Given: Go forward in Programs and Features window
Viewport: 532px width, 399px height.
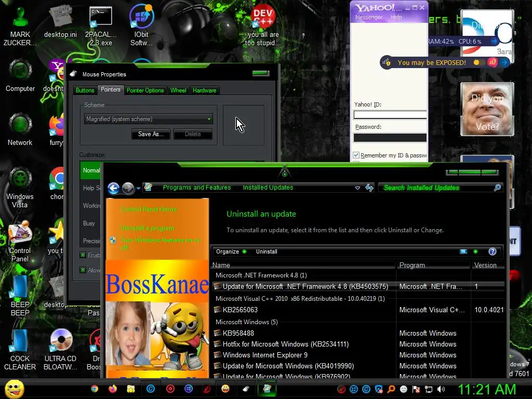Looking at the screenshot, I should [x=128, y=188].
